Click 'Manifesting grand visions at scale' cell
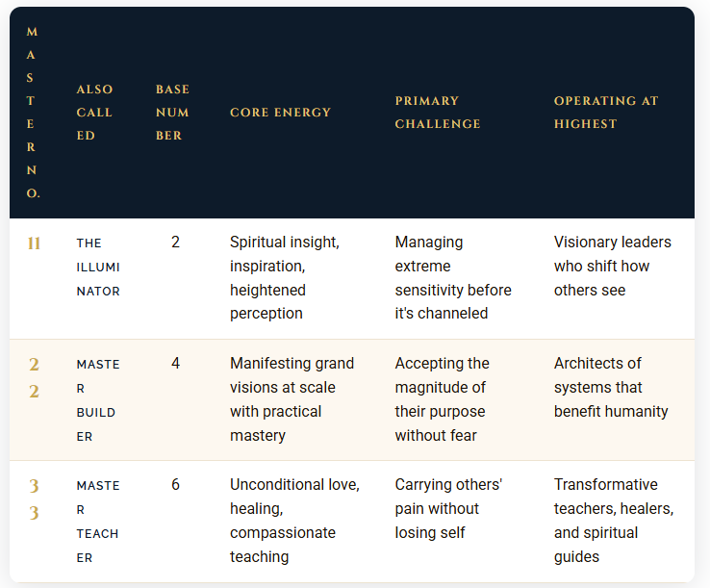This screenshot has width=710, height=588. click(292, 399)
